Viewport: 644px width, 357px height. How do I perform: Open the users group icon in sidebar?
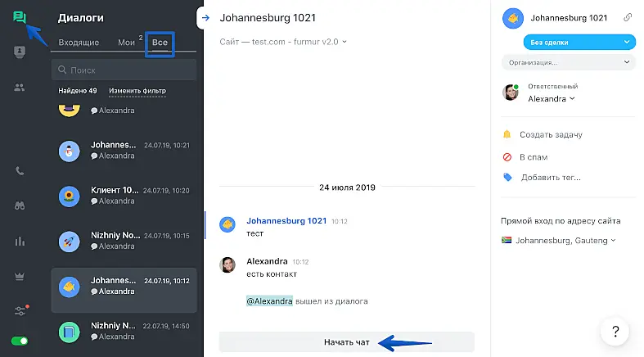click(x=20, y=88)
